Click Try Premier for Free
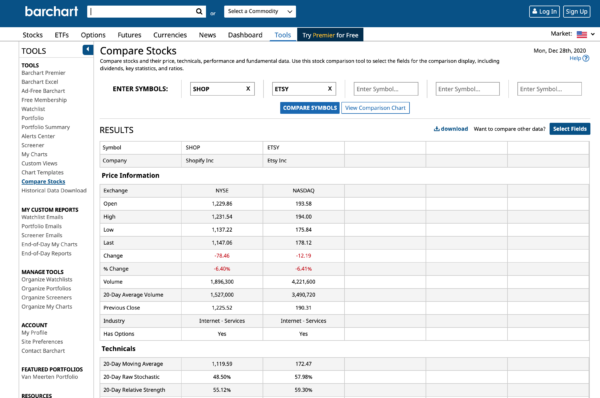 (x=330, y=35)
